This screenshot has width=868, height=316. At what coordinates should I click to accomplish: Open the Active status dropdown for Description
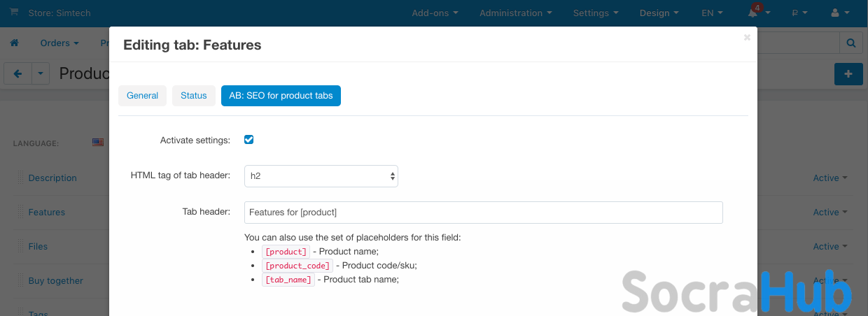click(x=829, y=178)
